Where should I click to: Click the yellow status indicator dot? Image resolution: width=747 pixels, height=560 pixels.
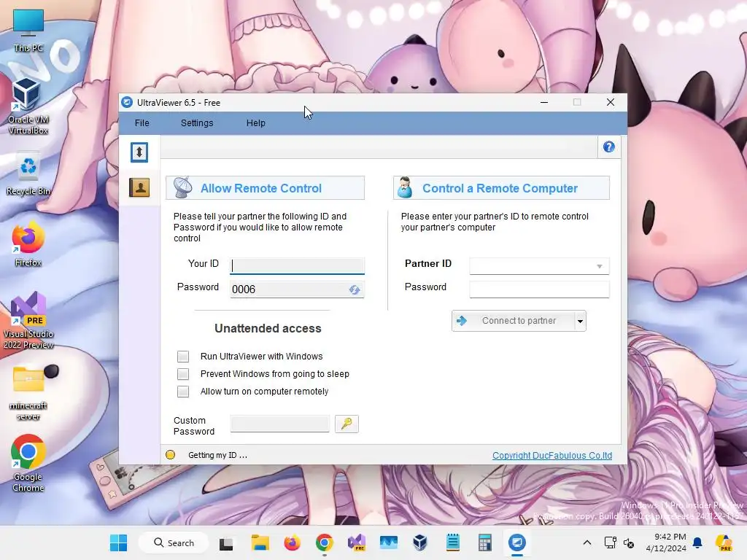pos(170,455)
